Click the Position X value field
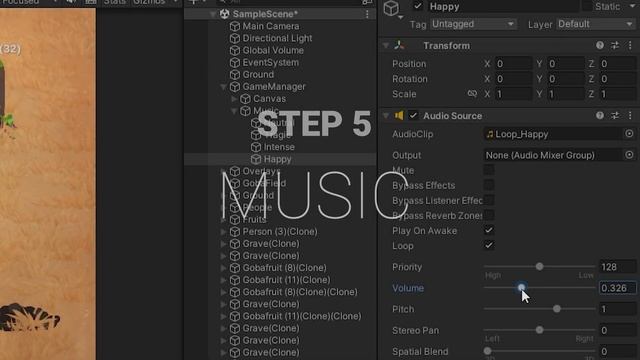The height and width of the screenshot is (360, 640). 513,64
